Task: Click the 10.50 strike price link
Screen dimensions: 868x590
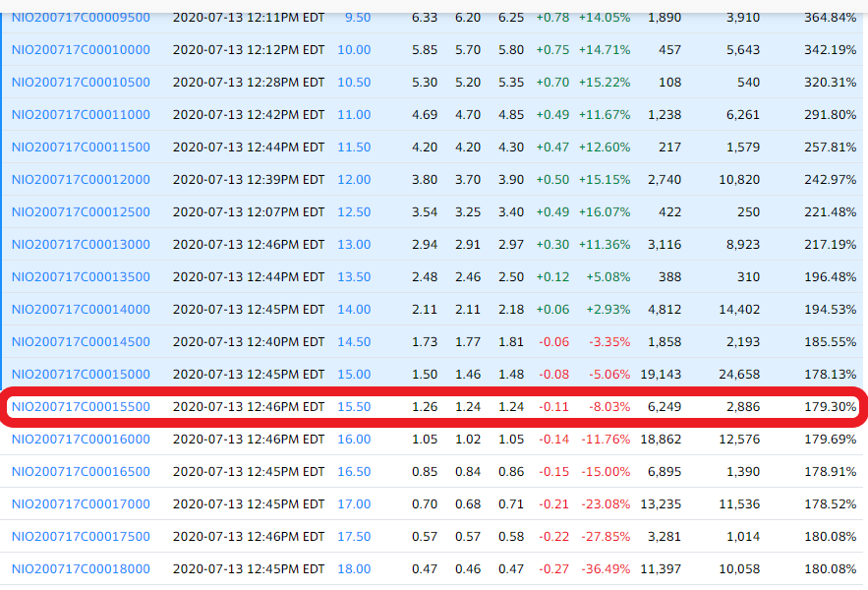Action: point(354,83)
